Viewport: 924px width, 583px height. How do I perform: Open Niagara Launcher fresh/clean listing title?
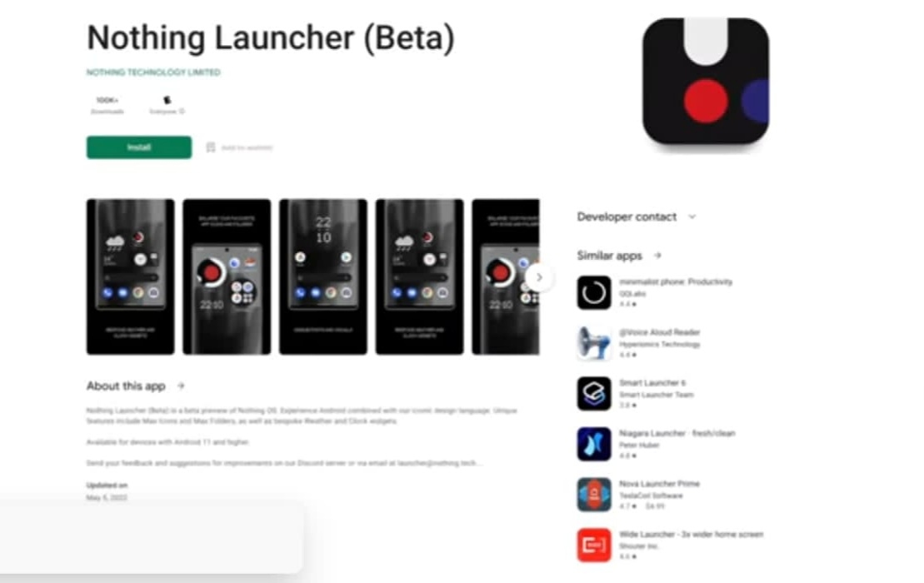pyautogui.click(x=677, y=433)
